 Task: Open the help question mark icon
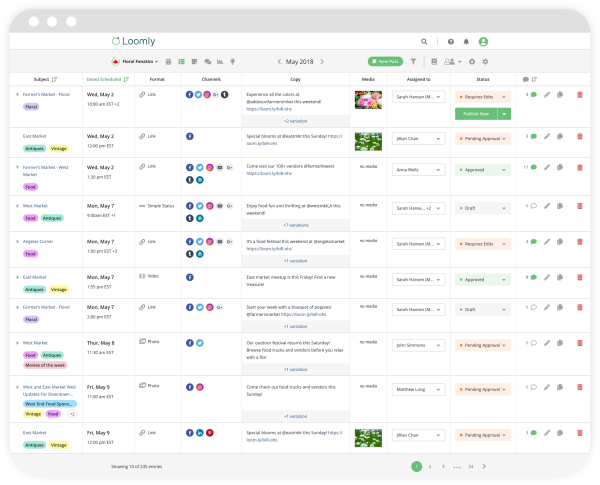tap(451, 42)
